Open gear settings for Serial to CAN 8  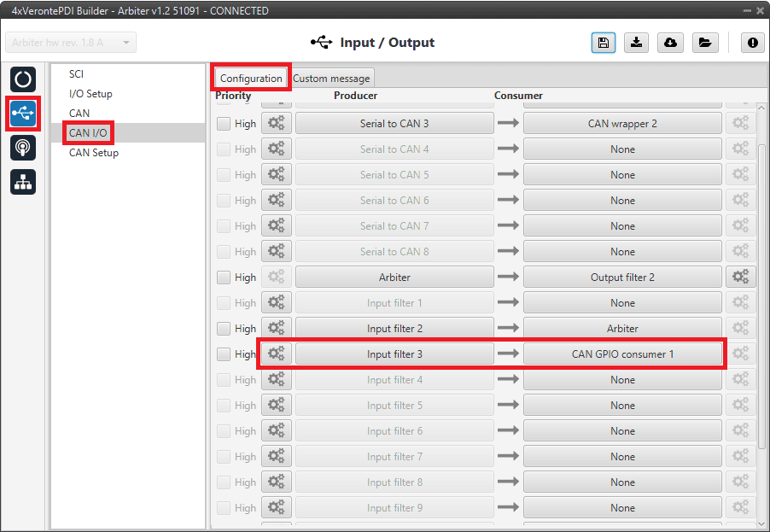pyautogui.click(x=277, y=252)
